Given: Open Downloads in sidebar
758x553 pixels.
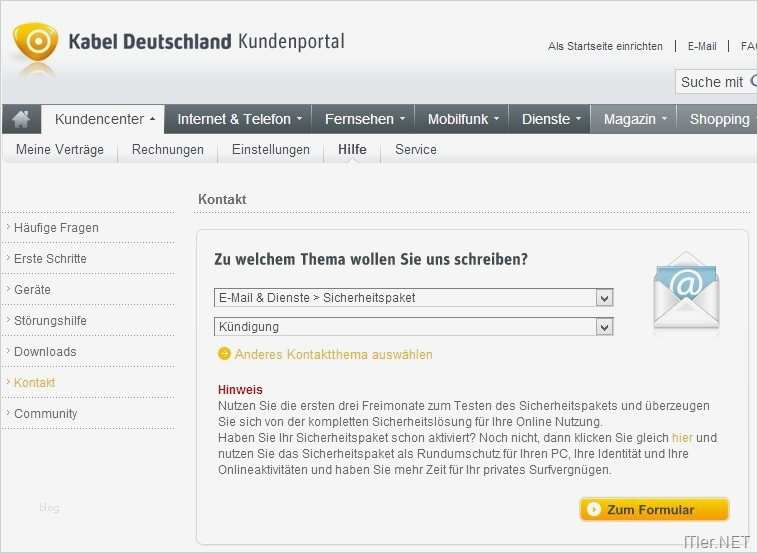Looking at the screenshot, I should point(45,351).
